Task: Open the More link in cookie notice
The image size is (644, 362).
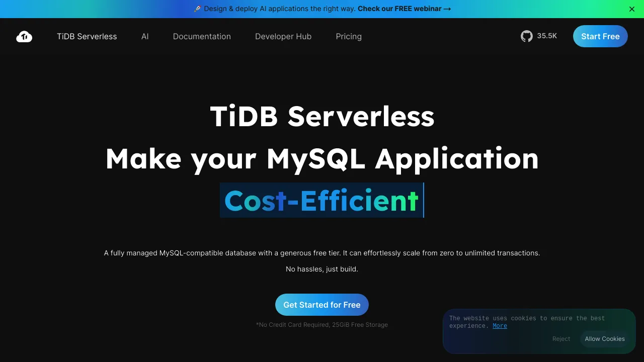Action: 500,326
